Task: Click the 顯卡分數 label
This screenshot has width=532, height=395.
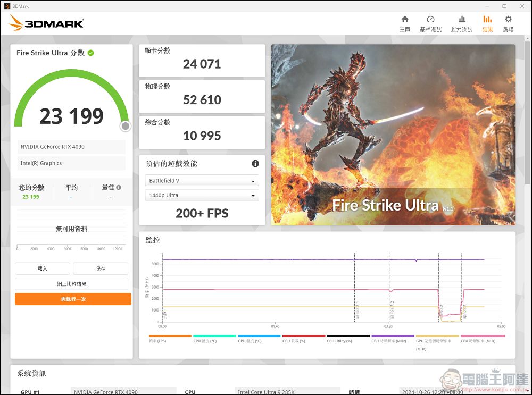Action: (157, 51)
